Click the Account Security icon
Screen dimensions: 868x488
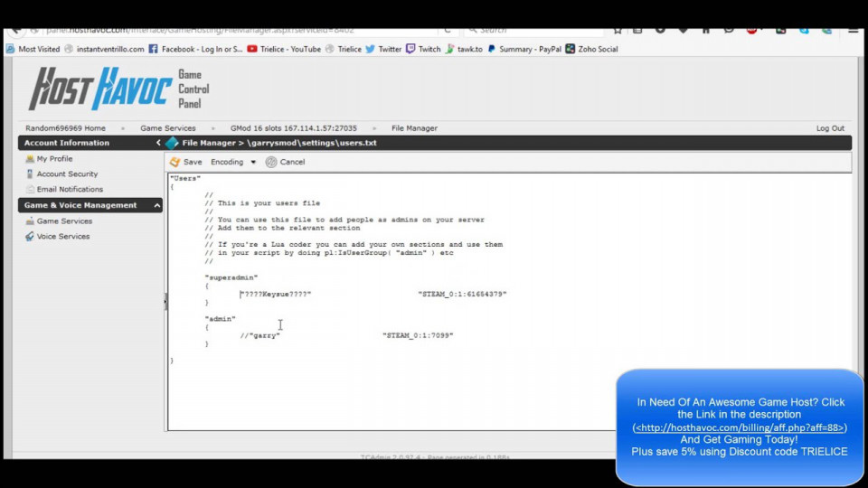click(30, 174)
